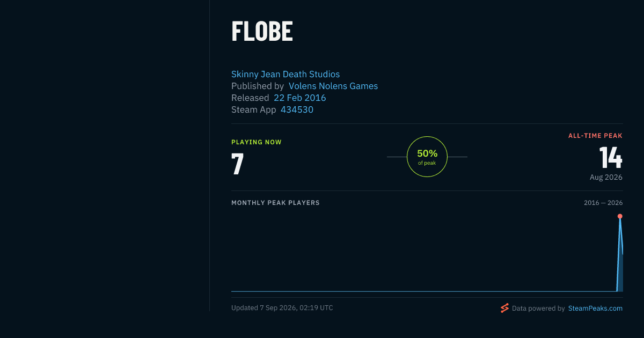Click the Playing Now label

pyautogui.click(x=257, y=142)
